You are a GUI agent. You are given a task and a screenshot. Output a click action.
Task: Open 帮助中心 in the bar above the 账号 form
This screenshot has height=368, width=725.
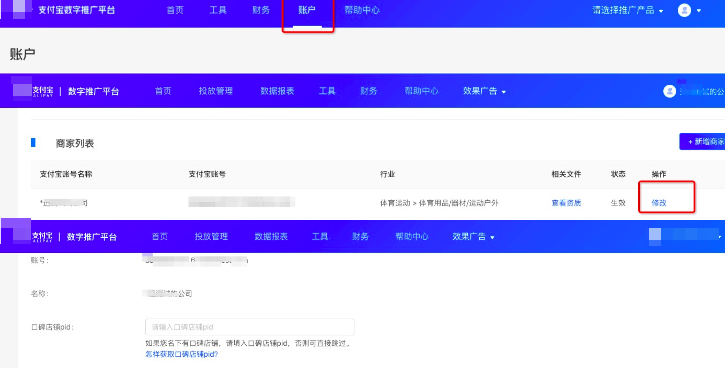(412, 237)
